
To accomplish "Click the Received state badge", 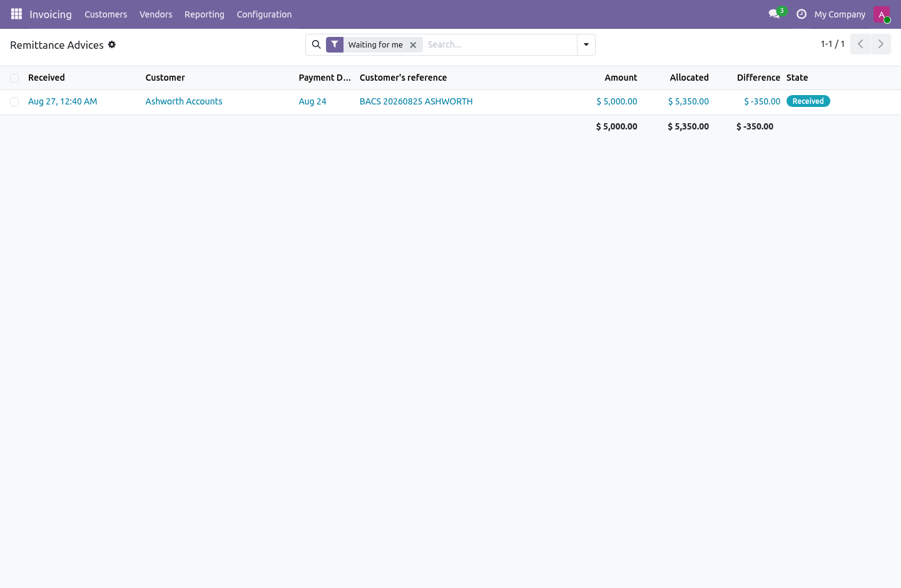I will (808, 101).
